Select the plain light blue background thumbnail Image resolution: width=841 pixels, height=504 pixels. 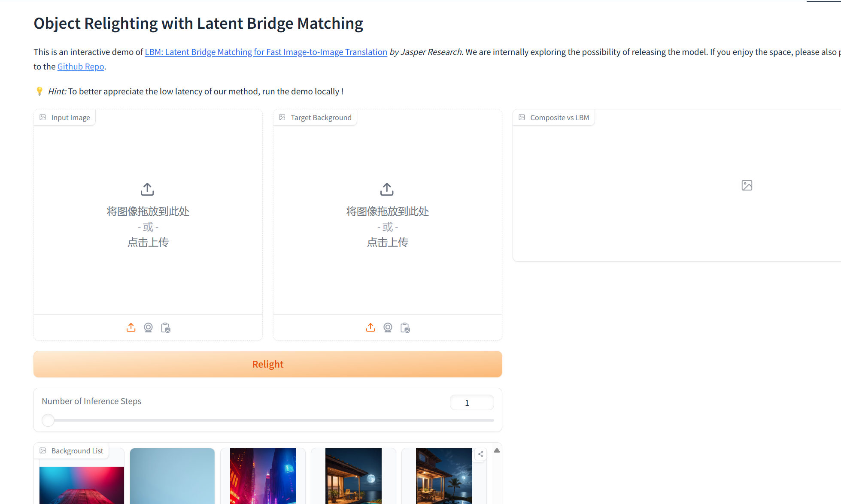(172, 476)
